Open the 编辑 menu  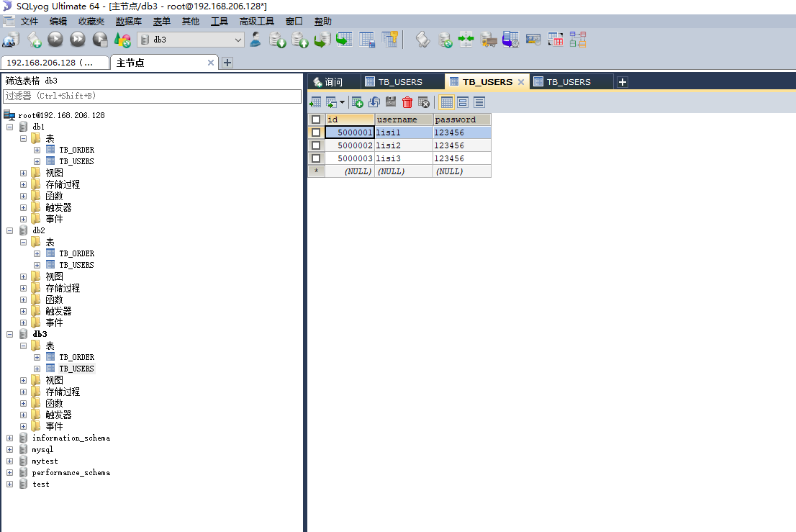(58, 22)
